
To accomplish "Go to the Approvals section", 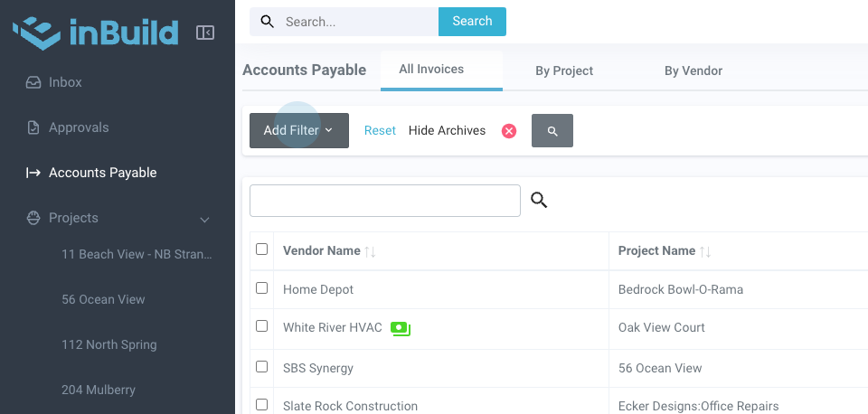I will point(79,127).
